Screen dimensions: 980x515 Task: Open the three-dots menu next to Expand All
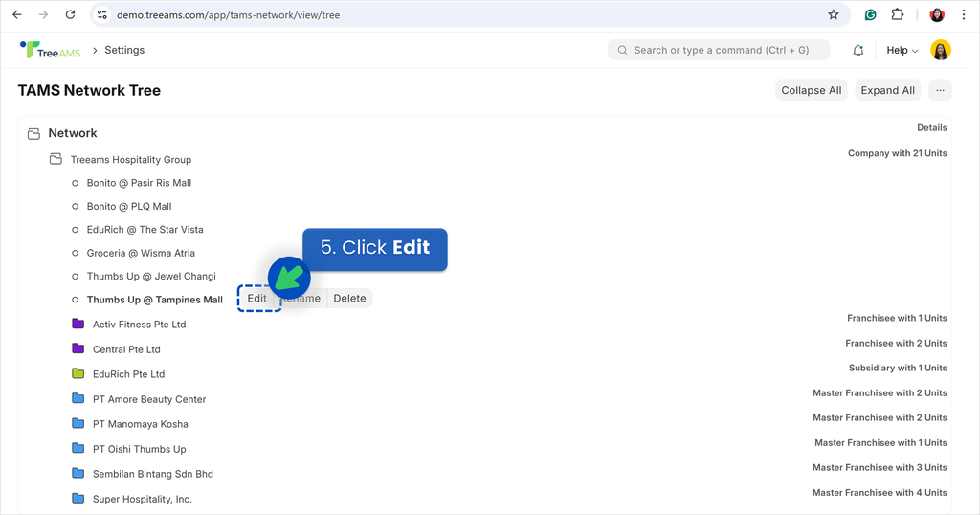[940, 90]
